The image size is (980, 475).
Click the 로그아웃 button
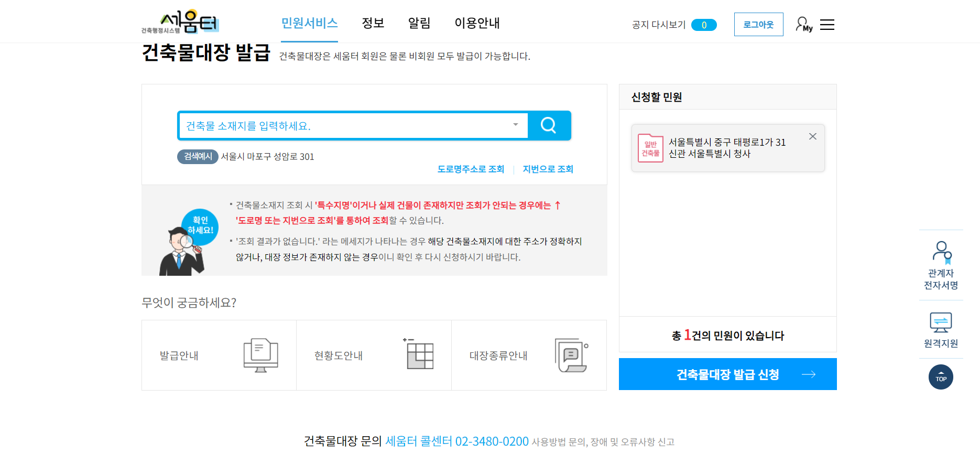pyautogui.click(x=758, y=24)
